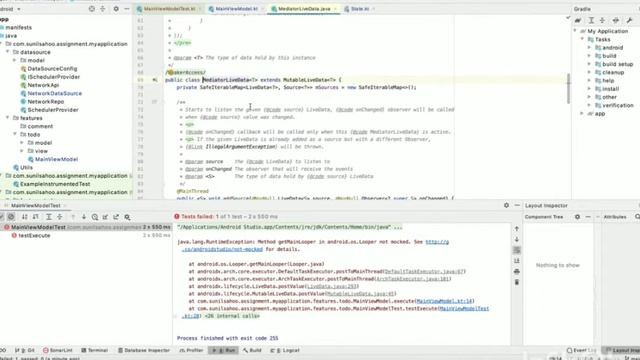The image size is (640, 360).
Task: Open the SonarLint tool window
Action: pyautogui.click(x=58, y=350)
